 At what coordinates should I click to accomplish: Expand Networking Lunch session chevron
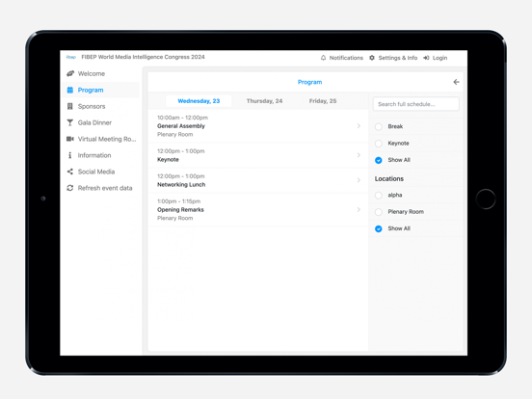click(359, 180)
